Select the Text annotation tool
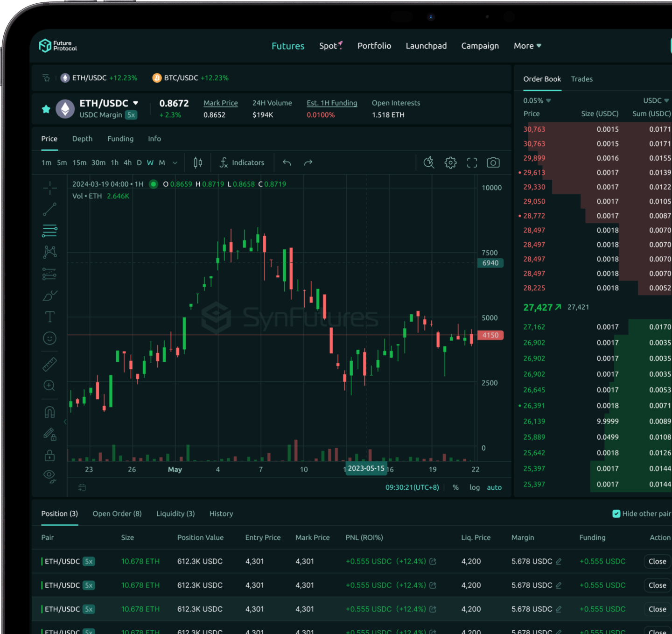672x634 pixels. tap(49, 317)
